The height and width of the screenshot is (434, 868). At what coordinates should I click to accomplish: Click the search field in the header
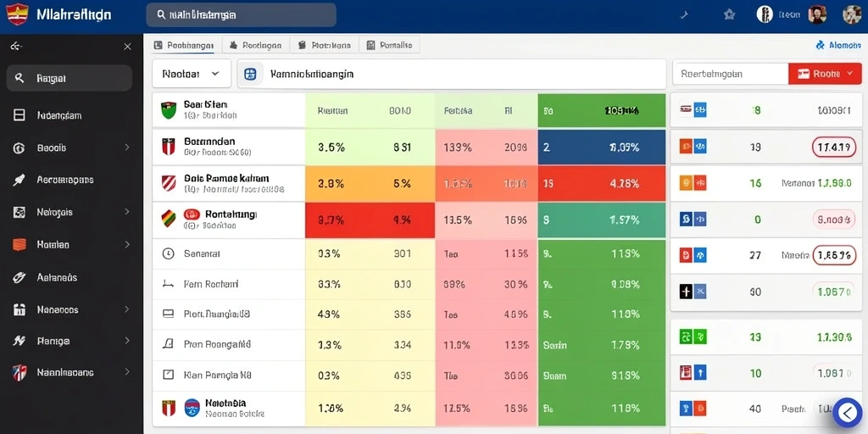241,15
